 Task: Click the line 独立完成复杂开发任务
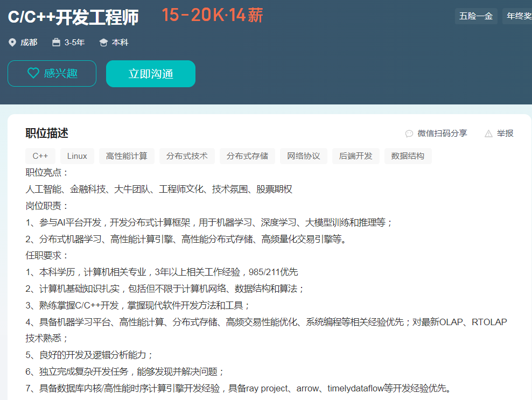pyautogui.click(x=125, y=371)
